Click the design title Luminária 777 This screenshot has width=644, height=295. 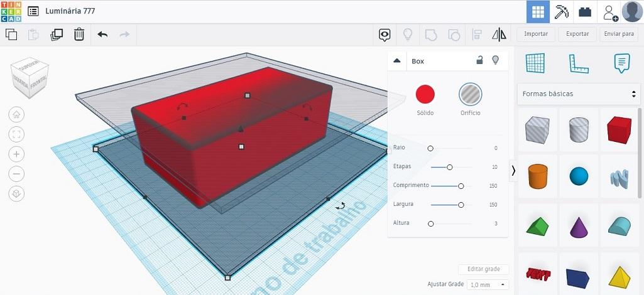[x=70, y=11]
